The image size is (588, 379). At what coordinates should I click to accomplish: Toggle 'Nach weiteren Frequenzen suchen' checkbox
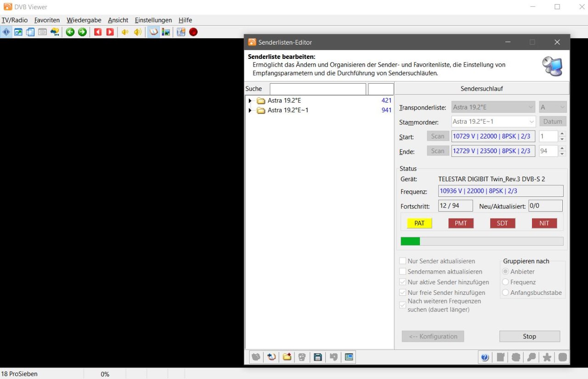tap(403, 305)
